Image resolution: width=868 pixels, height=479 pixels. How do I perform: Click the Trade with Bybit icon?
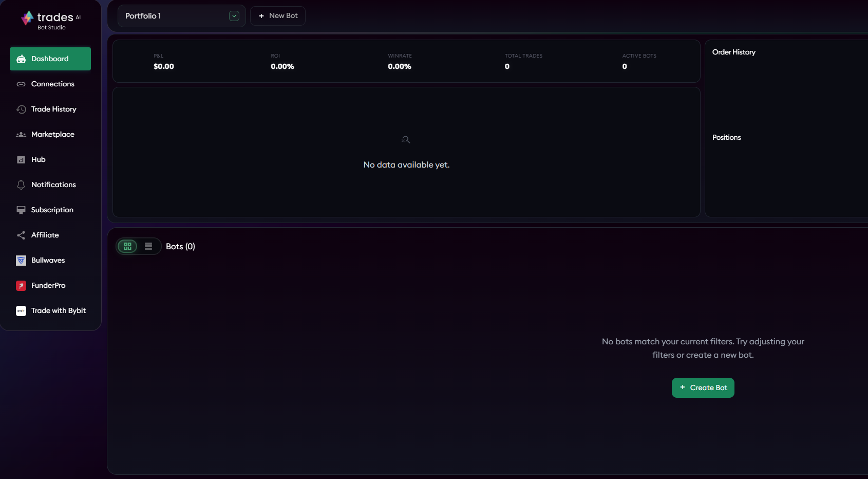coord(21,311)
